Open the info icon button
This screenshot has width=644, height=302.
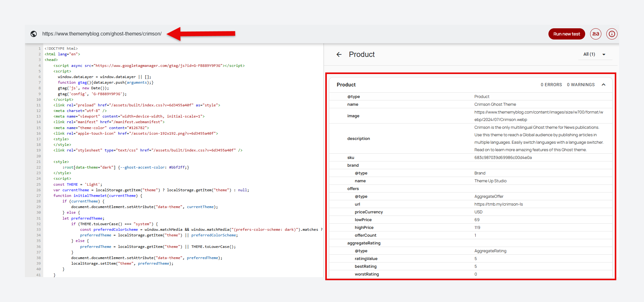point(612,34)
